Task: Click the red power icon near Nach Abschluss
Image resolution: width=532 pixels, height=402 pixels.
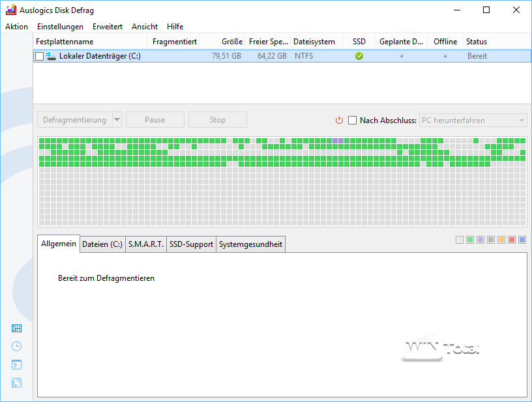Action: pyautogui.click(x=339, y=121)
